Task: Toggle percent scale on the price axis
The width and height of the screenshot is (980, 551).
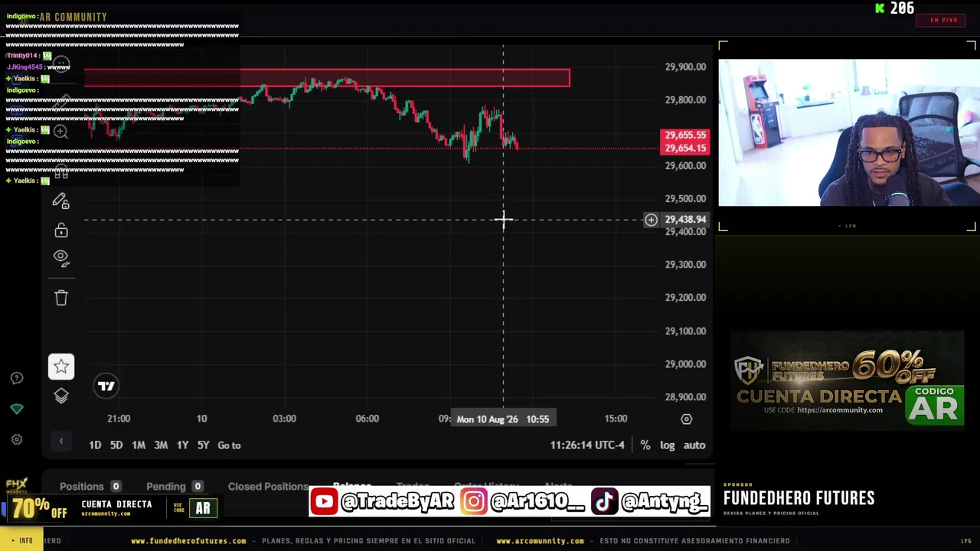Action: point(645,445)
